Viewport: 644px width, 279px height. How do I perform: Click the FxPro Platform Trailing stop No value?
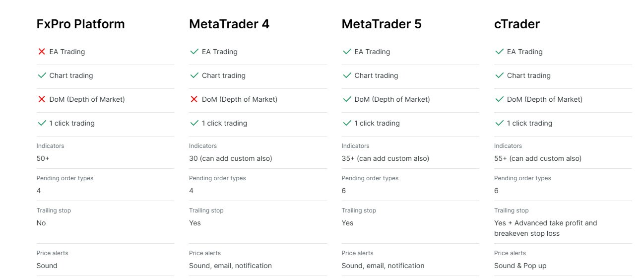click(x=41, y=223)
